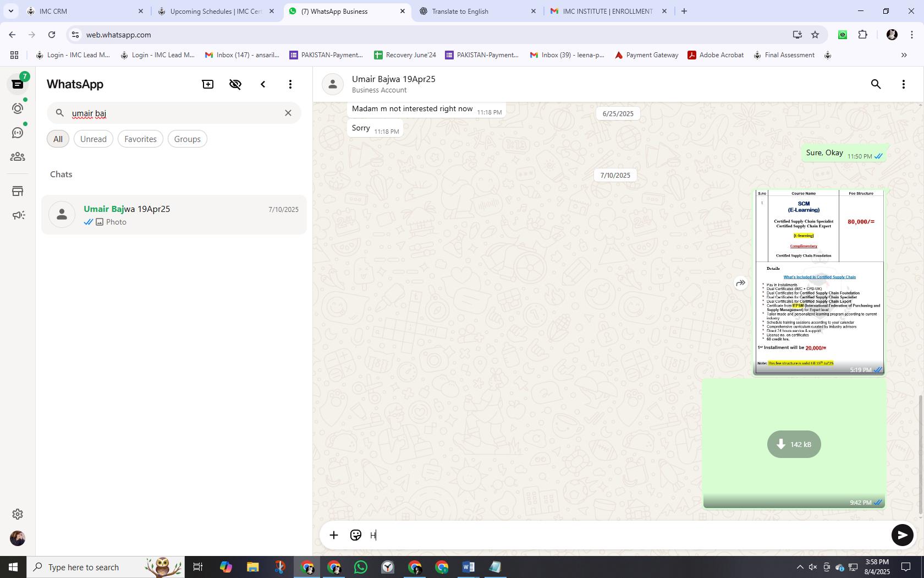Click the chat scrollbar
The image size is (924, 578).
click(x=921, y=455)
